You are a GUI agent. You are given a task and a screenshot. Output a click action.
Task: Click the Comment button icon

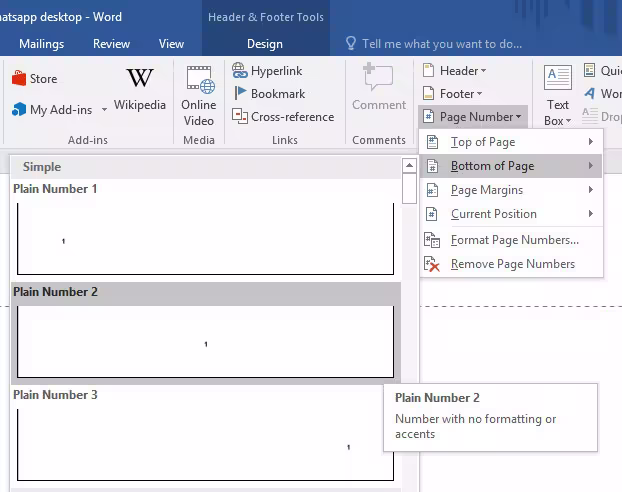[x=379, y=80]
